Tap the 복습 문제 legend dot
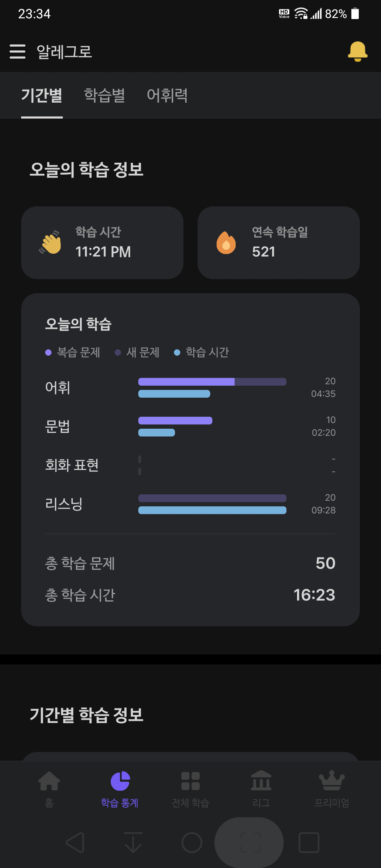381x868 pixels. 49,352
